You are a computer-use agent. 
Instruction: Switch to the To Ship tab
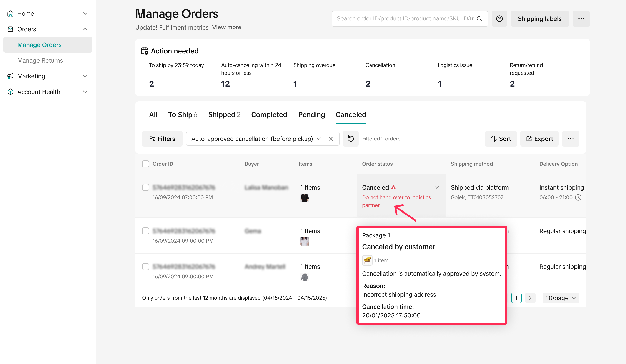183,115
